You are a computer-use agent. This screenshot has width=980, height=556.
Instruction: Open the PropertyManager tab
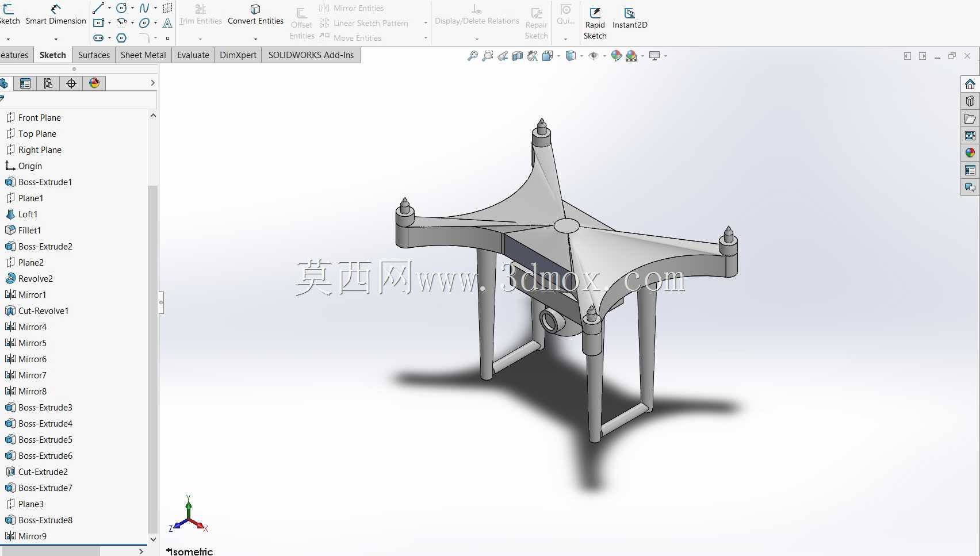click(x=25, y=83)
